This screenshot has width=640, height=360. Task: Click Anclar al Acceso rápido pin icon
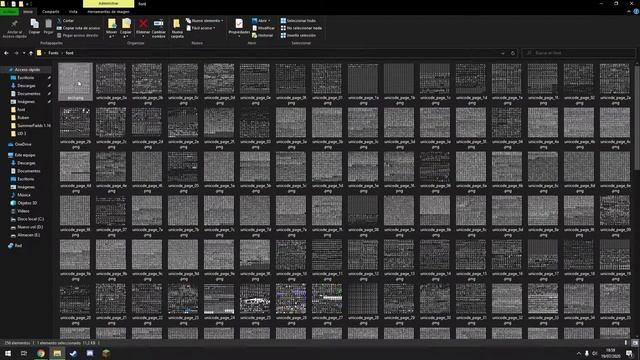coord(14,24)
